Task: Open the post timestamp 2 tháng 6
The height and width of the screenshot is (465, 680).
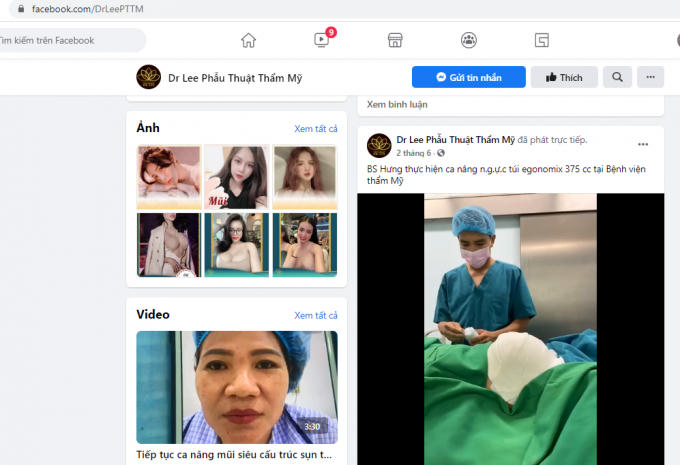Action: pos(414,153)
